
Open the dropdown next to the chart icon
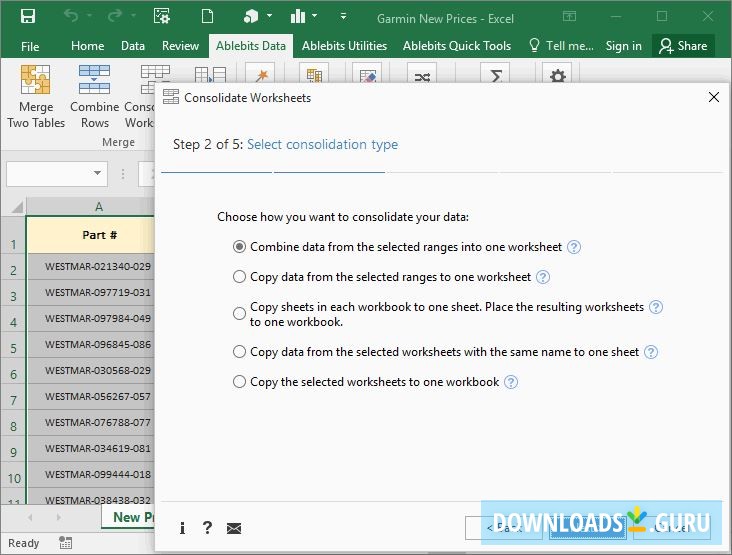point(315,16)
